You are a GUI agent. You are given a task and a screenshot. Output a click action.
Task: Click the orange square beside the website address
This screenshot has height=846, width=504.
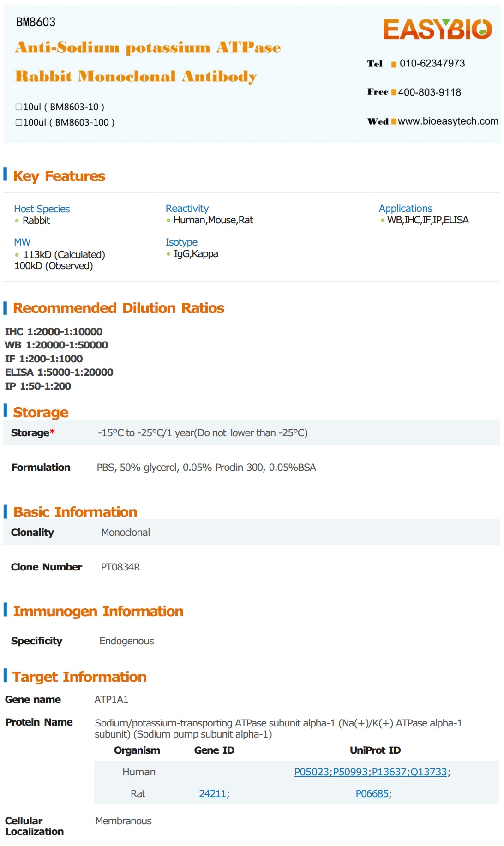(x=394, y=122)
